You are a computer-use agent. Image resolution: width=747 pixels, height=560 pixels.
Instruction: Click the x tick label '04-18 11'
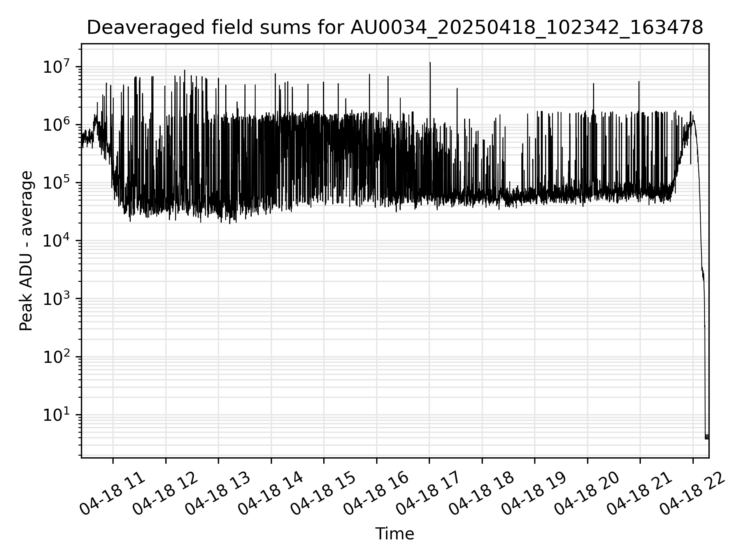click(x=112, y=493)
